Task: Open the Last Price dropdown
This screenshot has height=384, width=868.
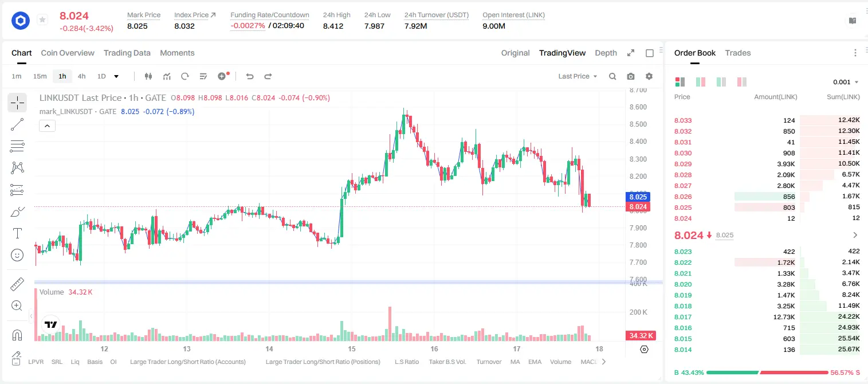Action: coord(578,76)
